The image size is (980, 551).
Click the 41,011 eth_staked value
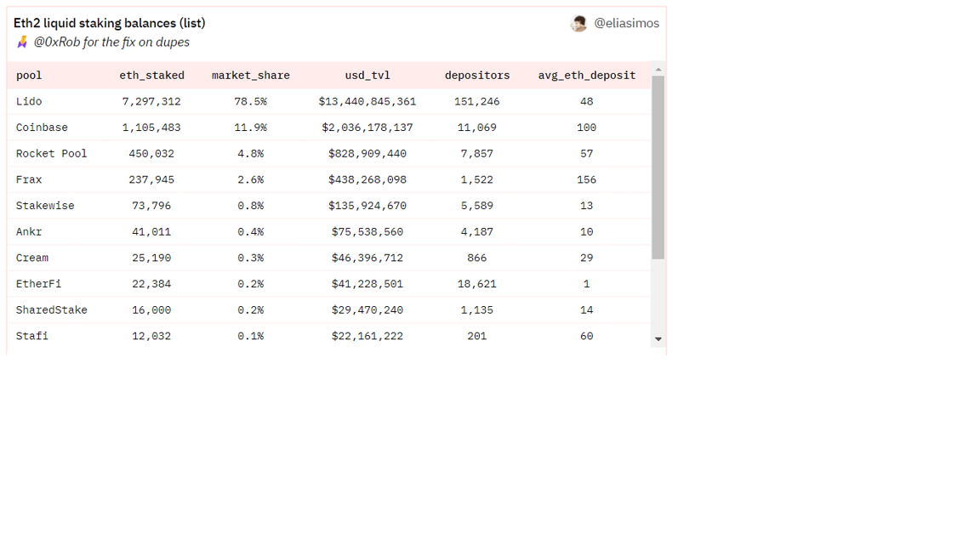click(151, 232)
